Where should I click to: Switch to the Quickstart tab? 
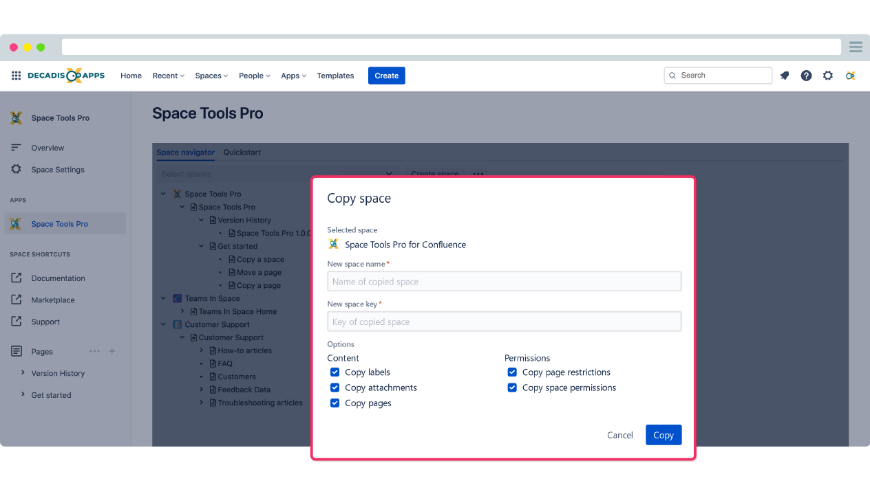point(242,152)
